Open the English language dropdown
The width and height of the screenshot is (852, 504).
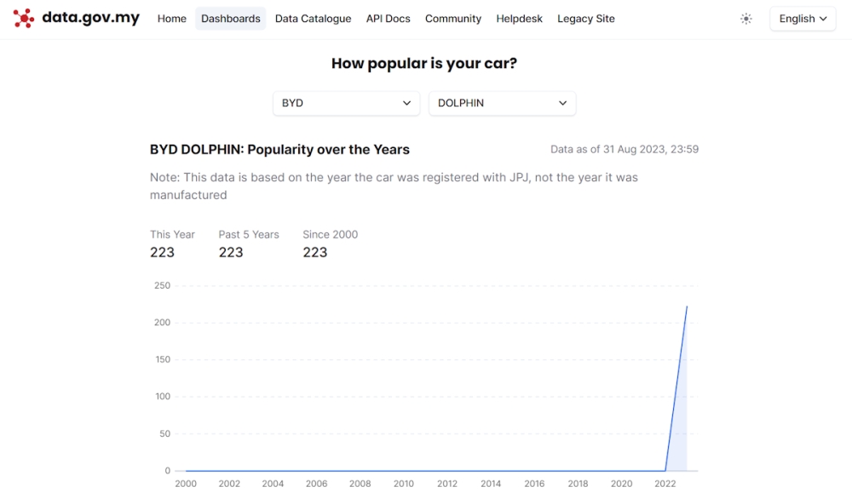click(x=803, y=19)
